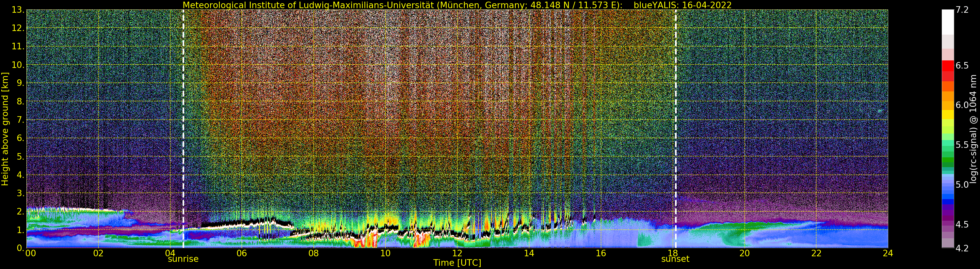Click the colorbar value label '7.2'
The image size is (980, 269).
[x=962, y=10]
